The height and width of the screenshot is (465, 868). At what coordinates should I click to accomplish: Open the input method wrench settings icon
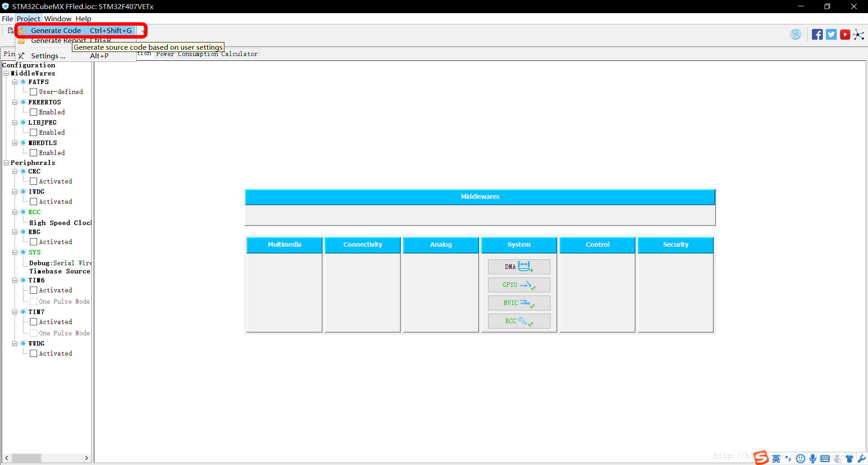(x=861, y=459)
